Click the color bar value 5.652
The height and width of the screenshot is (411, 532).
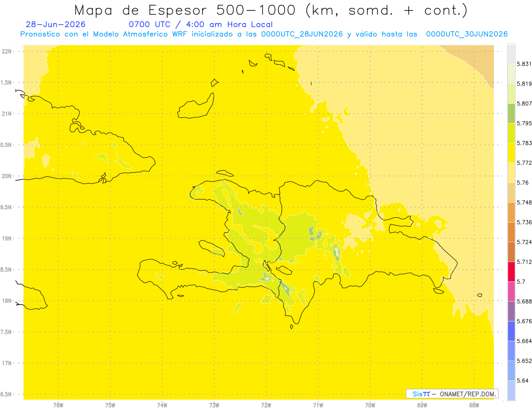524,360
